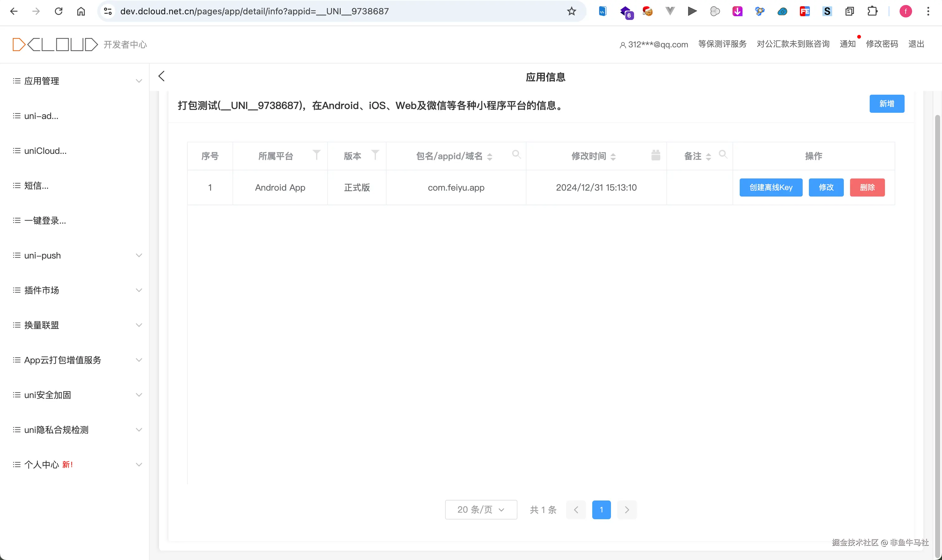Sort by remarks column arrows
The width and height of the screenshot is (942, 560).
pyautogui.click(x=708, y=157)
